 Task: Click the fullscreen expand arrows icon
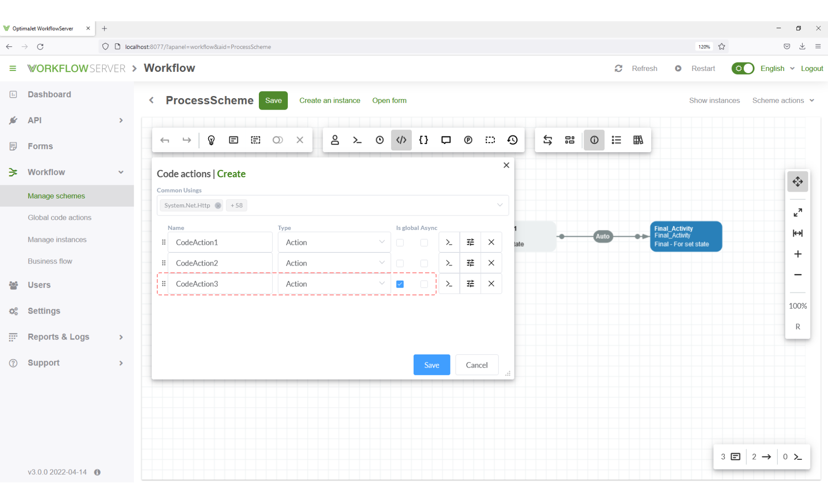point(797,212)
